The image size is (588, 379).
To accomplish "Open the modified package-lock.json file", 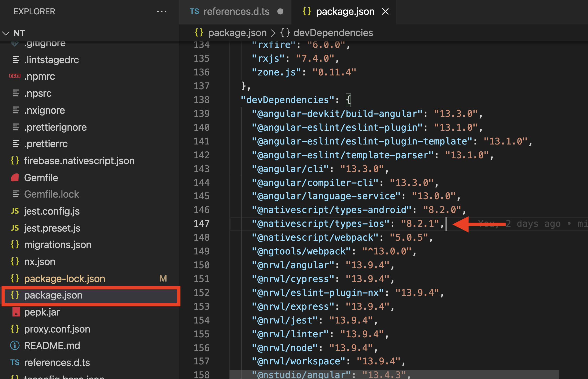I will tap(64, 279).
